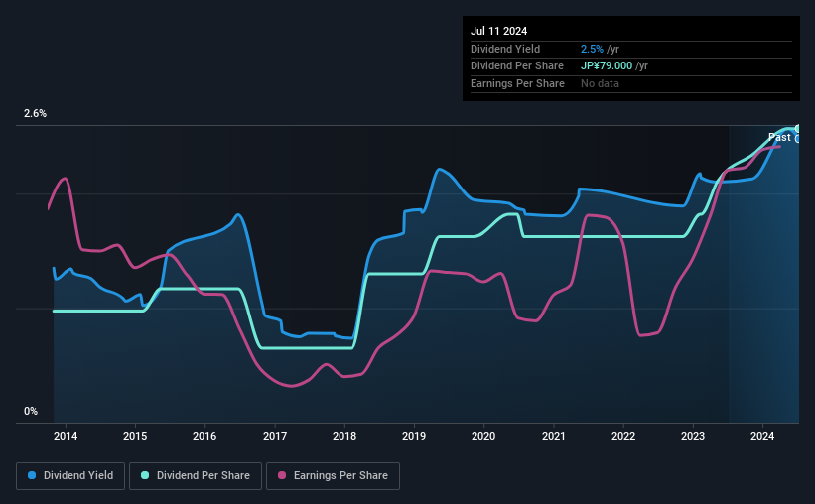Image resolution: width=815 pixels, height=504 pixels.
Task: Select the 2018 x-axis label
Action: pyautogui.click(x=344, y=436)
